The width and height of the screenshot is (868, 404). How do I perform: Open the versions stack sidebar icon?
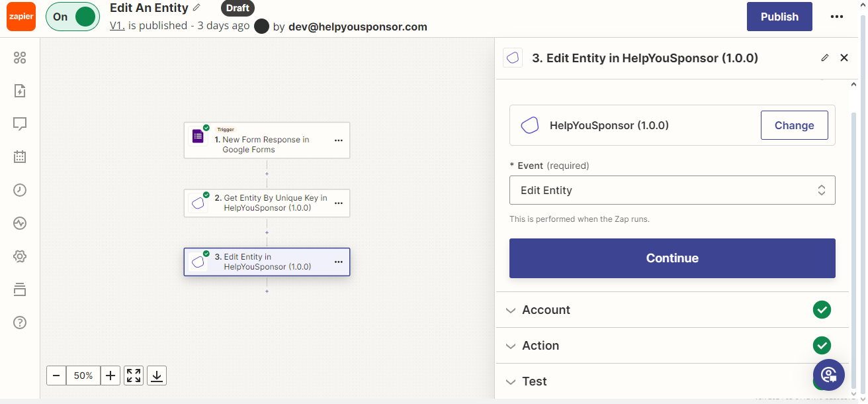(x=20, y=289)
